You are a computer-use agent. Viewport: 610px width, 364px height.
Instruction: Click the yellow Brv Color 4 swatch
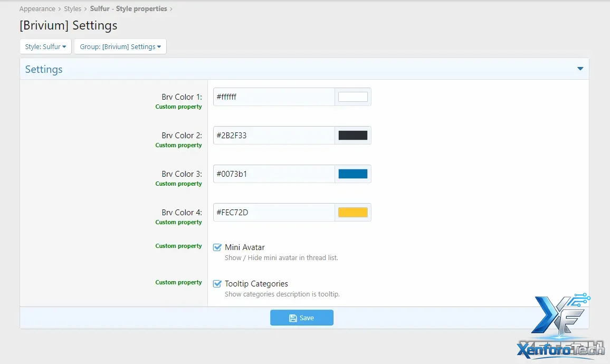point(352,213)
